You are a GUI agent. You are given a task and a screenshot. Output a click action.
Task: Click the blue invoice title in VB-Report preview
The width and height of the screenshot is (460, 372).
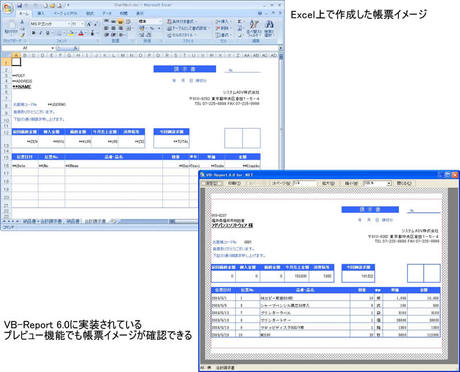[x=370, y=209]
